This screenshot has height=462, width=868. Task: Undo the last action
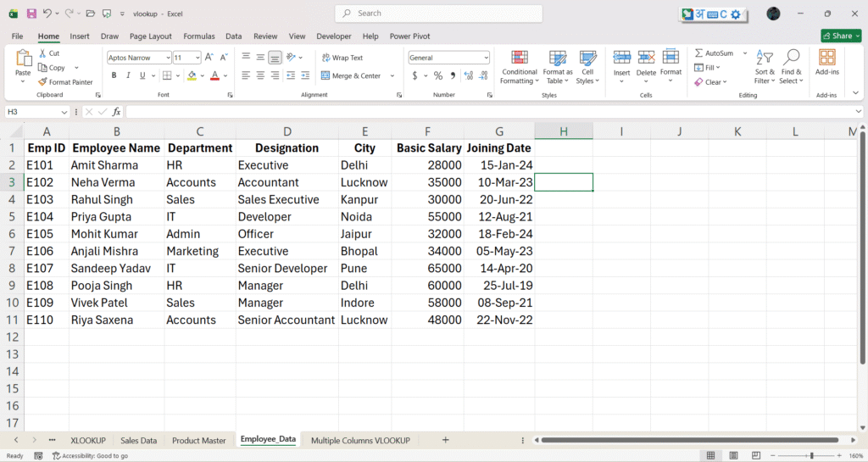[47, 14]
